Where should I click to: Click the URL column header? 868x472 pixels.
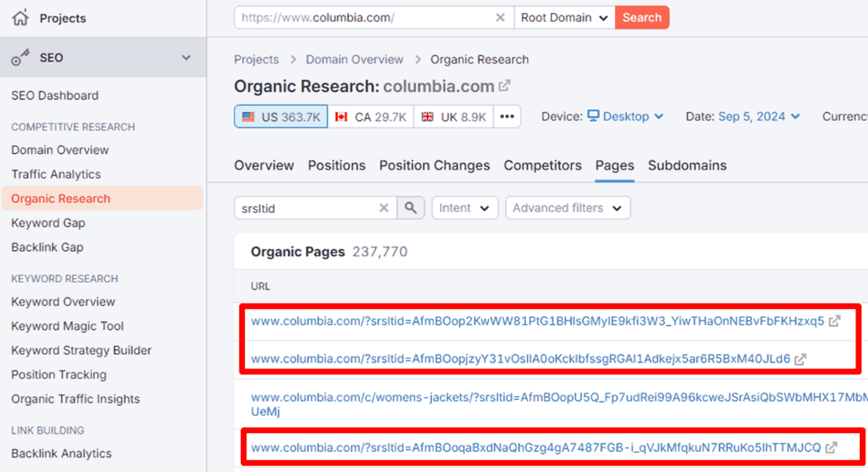click(260, 287)
